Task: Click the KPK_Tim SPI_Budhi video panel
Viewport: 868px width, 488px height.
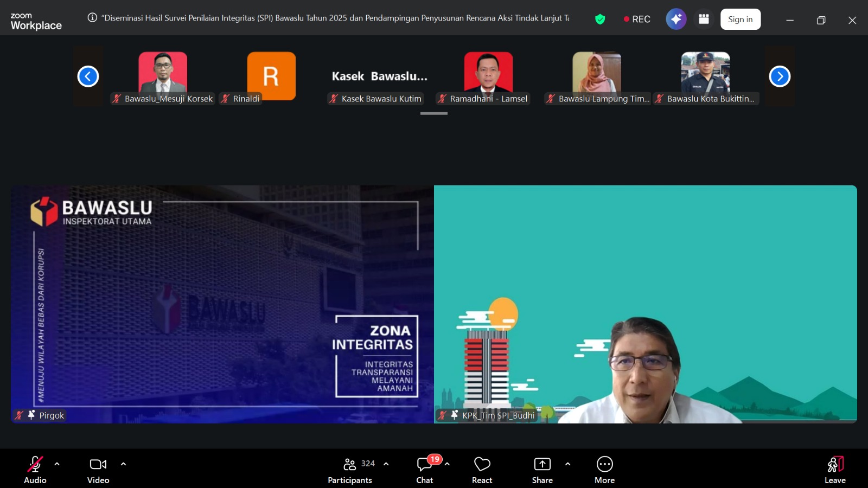Action: pyautogui.click(x=646, y=304)
